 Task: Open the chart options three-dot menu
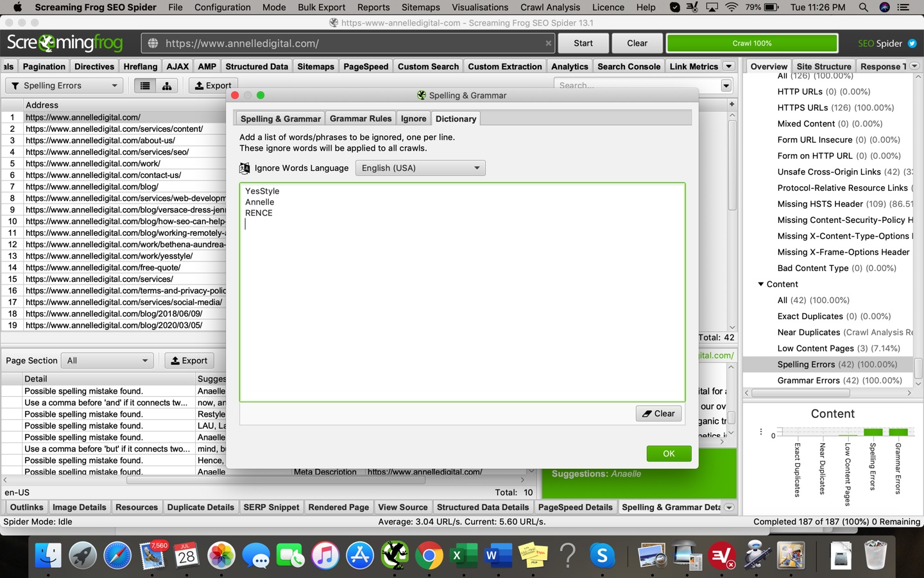(761, 432)
